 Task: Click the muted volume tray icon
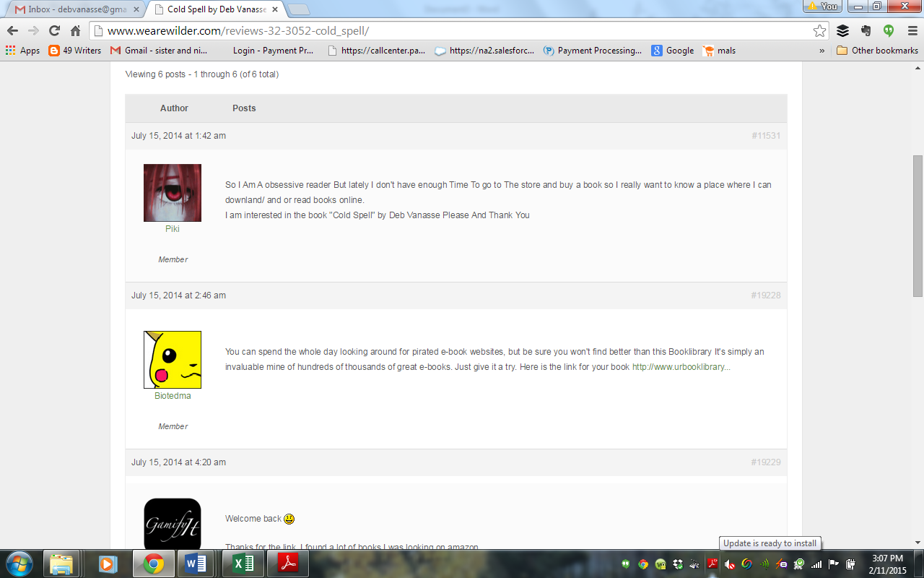click(730, 564)
